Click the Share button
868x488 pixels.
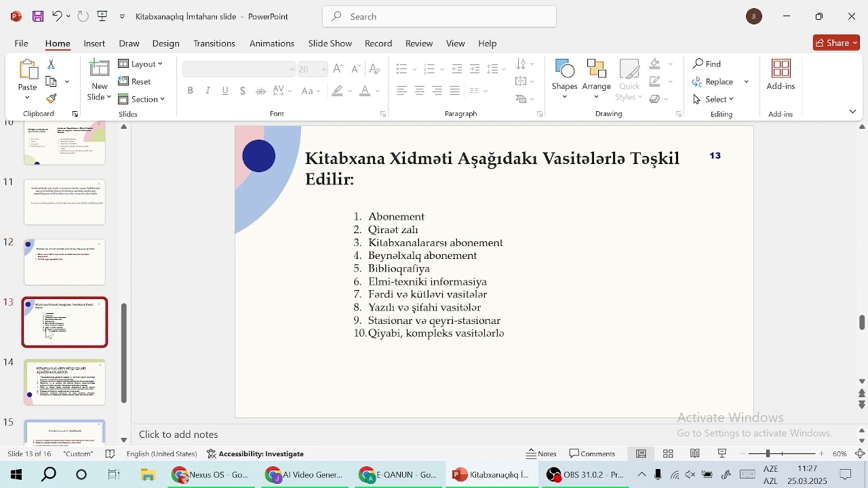point(837,43)
